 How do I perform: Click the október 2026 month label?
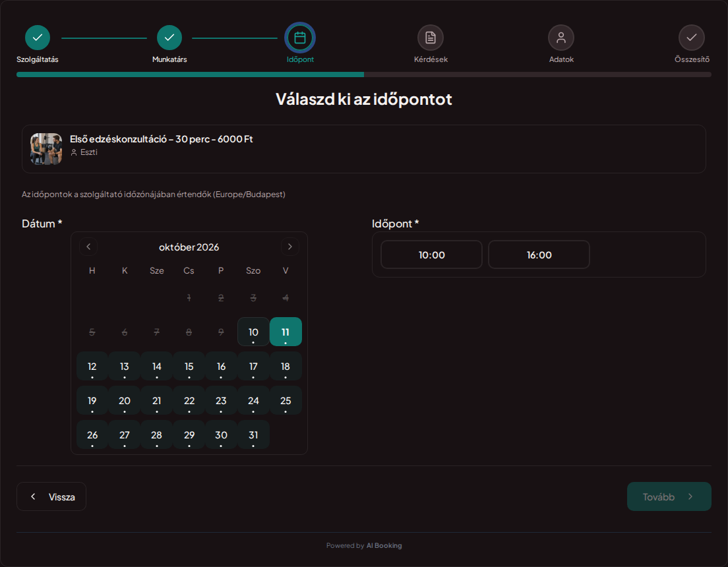189,247
